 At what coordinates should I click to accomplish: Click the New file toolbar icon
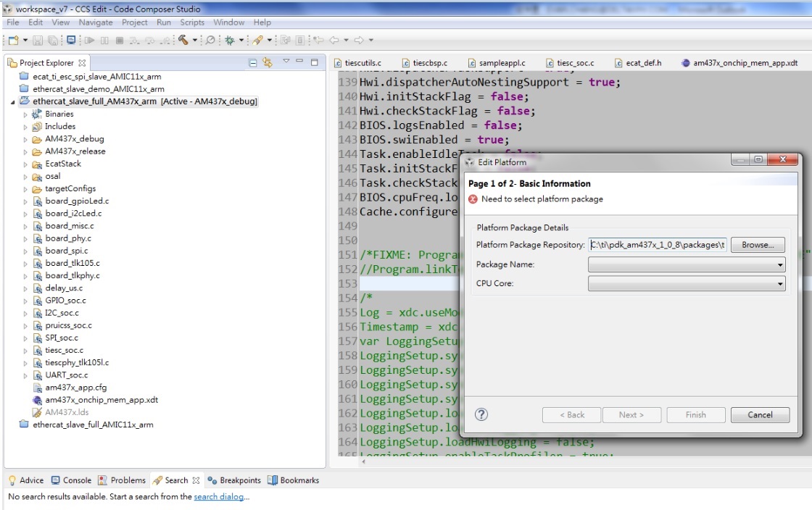pos(14,40)
